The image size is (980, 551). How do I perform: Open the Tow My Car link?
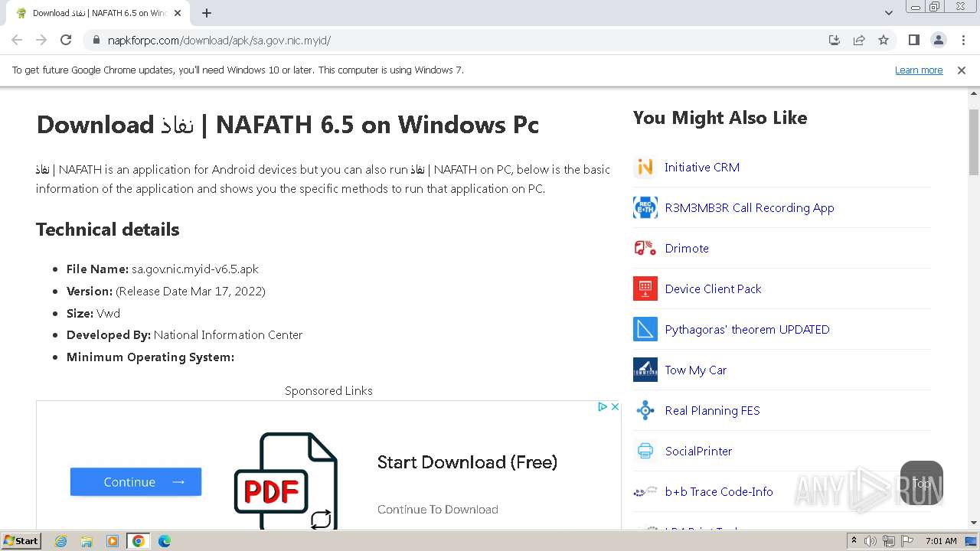[696, 370]
